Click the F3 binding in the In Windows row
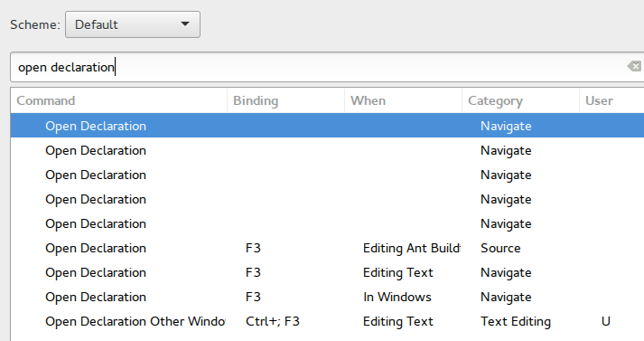Image resolution: width=644 pixels, height=341 pixels. coord(253,297)
